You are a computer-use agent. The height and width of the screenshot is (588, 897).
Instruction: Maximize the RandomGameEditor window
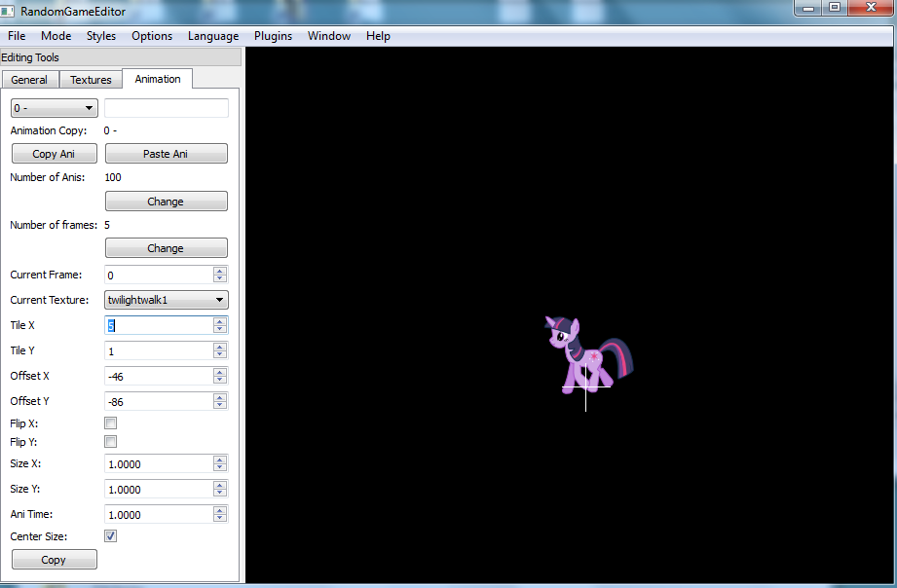(x=834, y=8)
